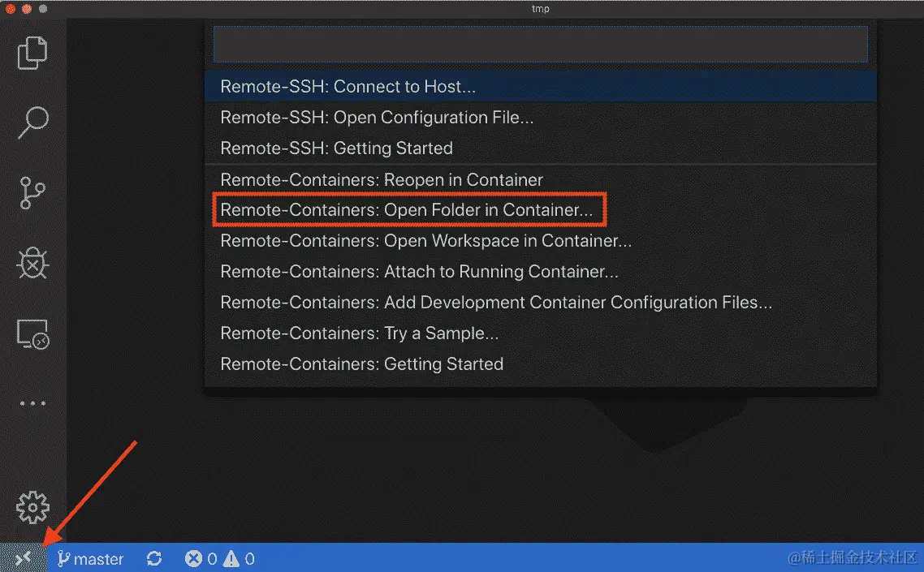Open the Manage gear menu

(32, 507)
